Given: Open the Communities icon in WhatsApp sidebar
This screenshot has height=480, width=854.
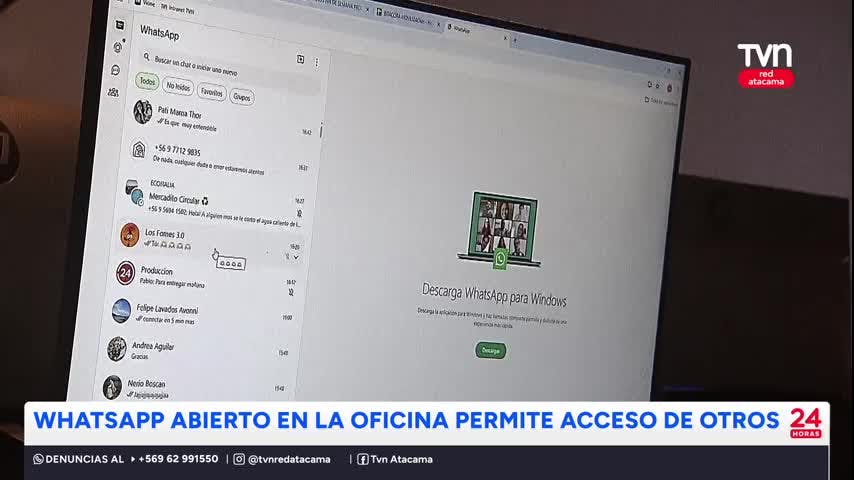Looking at the screenshot, I should coord(113,92).
